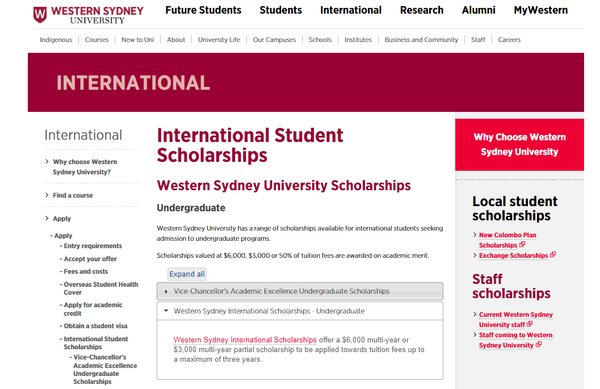The width and height of the screenshot is (600, 389).
Task: Expand Vice-Chancellor's Academic Excellence Undergraduate Scholarships accordion
Action: pos(300,291)
